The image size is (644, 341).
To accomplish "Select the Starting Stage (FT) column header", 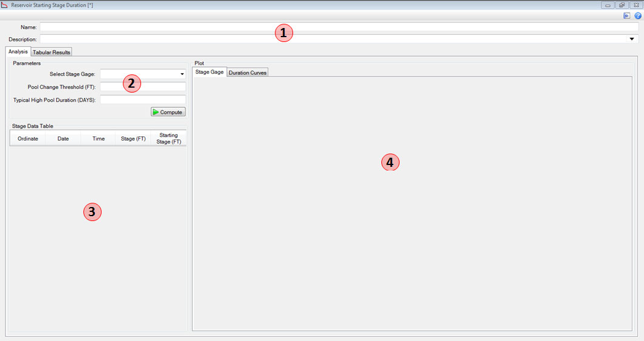I will 168,139.
